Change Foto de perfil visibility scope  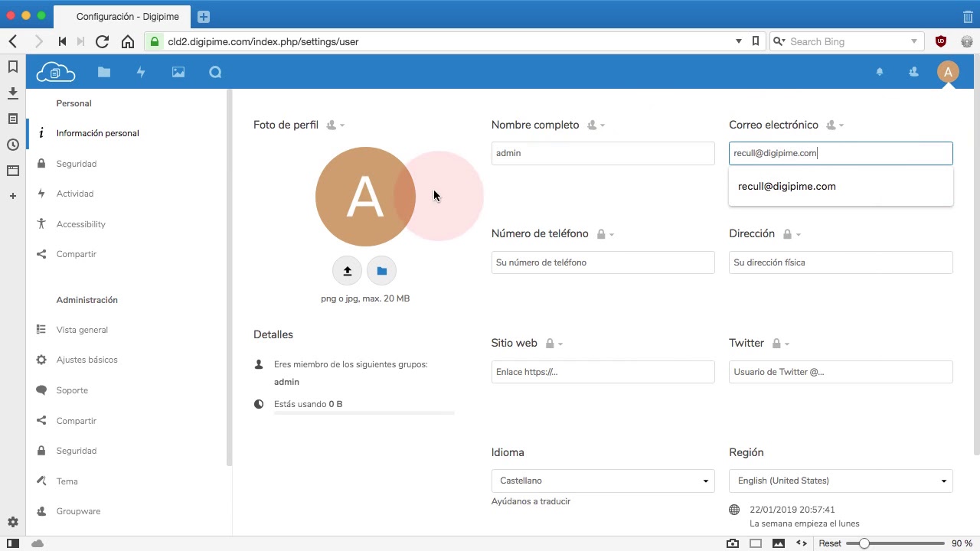pos(335,126)
